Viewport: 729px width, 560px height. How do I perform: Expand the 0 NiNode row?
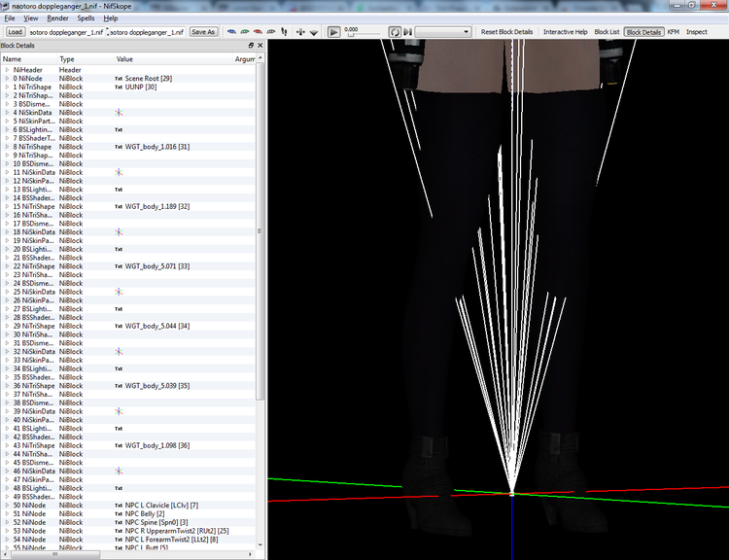[x=7, y=79]
